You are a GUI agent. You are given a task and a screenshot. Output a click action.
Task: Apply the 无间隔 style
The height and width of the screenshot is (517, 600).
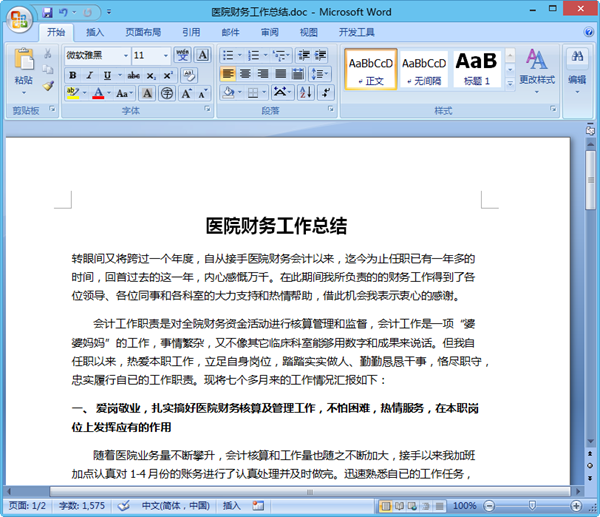(424, 69)
